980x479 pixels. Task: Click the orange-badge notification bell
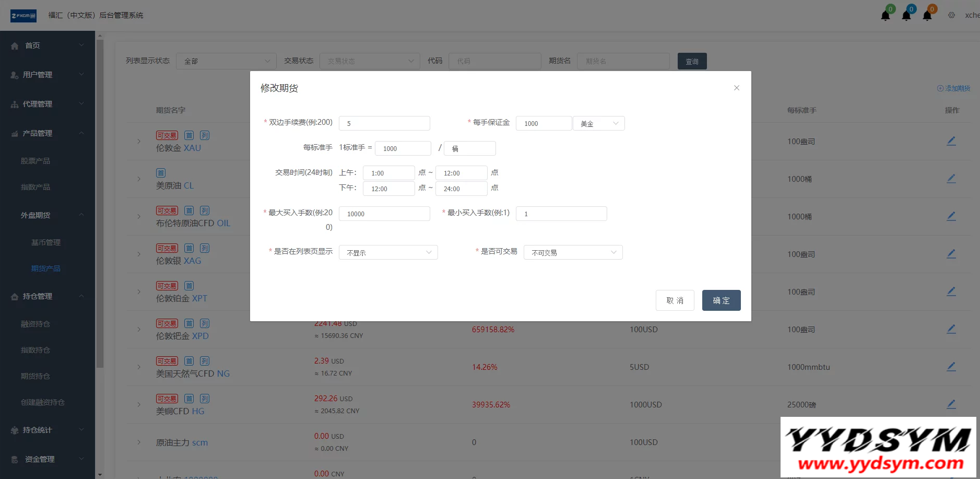pyautogui.click(x=927, y=15)
